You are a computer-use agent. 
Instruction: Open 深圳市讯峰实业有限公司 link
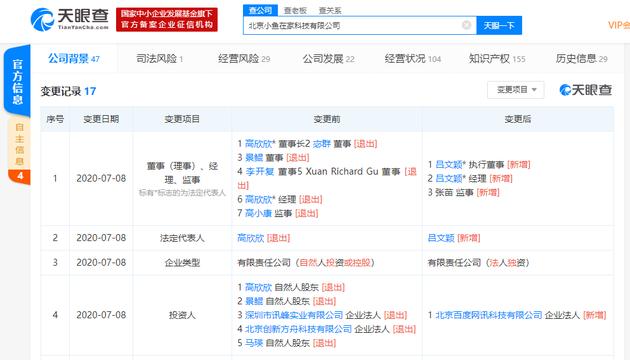294,315
